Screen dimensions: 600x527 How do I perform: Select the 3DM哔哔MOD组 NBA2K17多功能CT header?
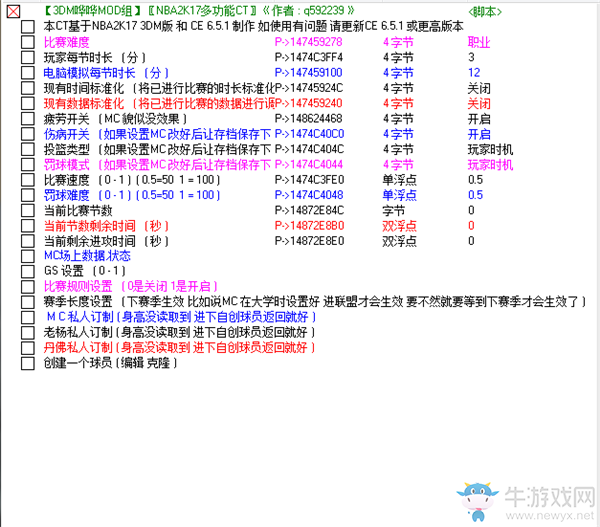click(x=199, y=11)
